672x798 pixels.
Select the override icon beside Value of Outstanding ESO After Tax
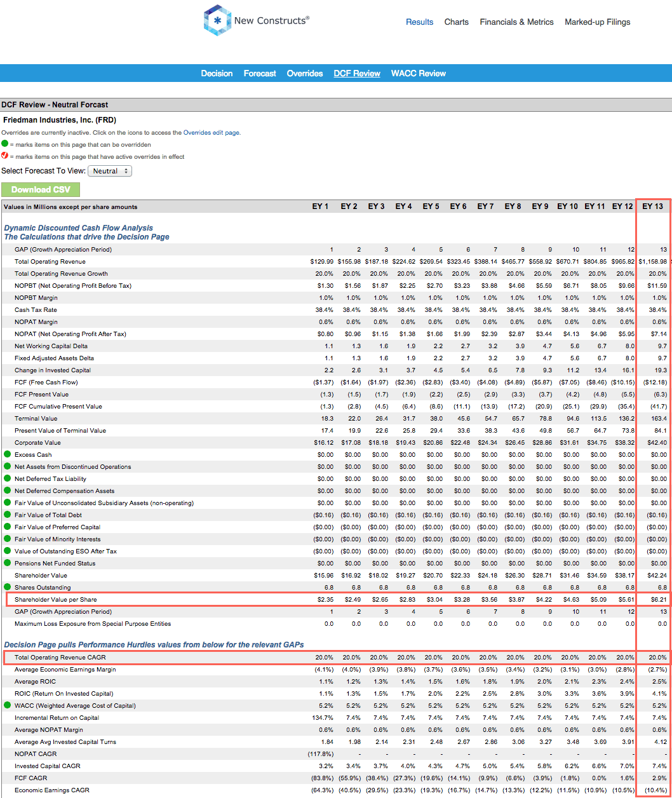pos(6,551)
